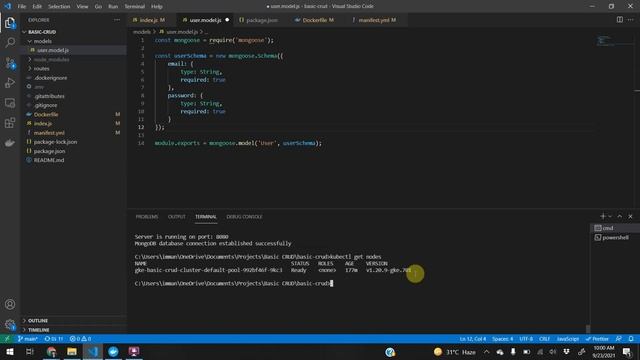640x360 pixels.
Task: Open the Terminal menu
Action: pyautogui.click(x=135, y=7)
